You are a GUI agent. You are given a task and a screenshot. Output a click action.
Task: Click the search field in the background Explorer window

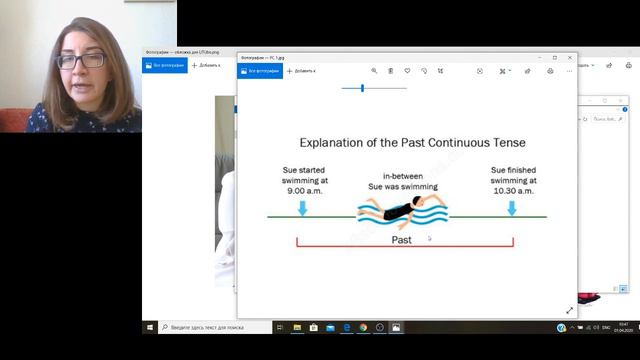click(608, 119)
